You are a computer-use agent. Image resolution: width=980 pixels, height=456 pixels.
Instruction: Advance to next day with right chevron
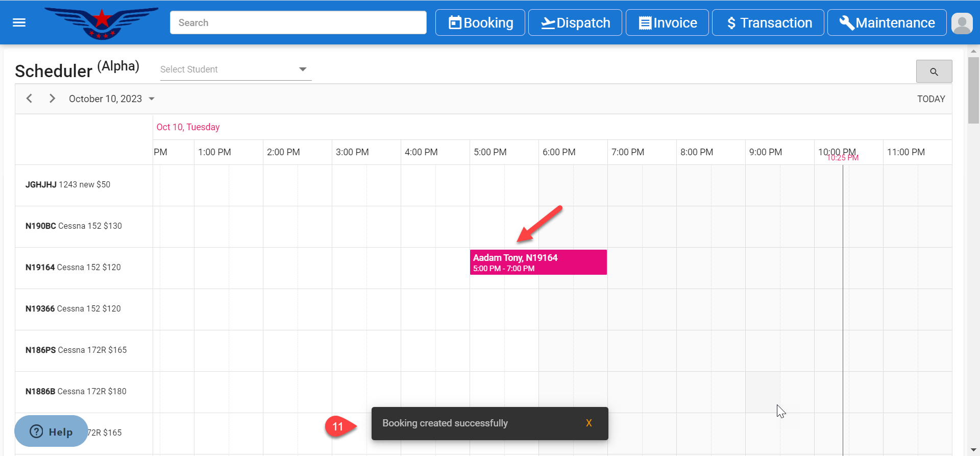coord(52,99)
